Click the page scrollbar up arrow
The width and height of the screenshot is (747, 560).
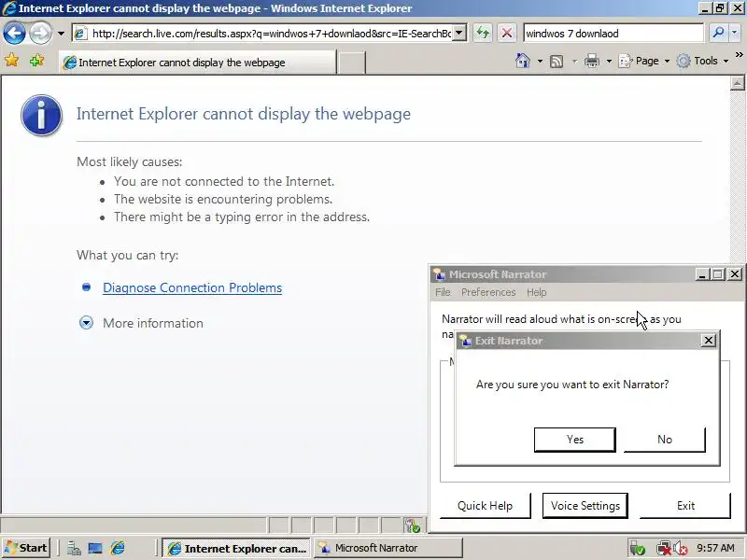[x=737, y=83]
